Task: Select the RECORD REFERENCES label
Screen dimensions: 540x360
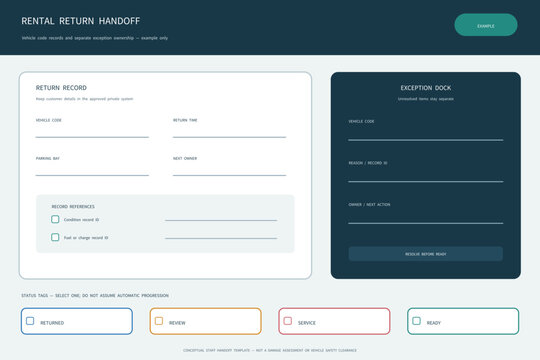Action: (x=73, y=206)
